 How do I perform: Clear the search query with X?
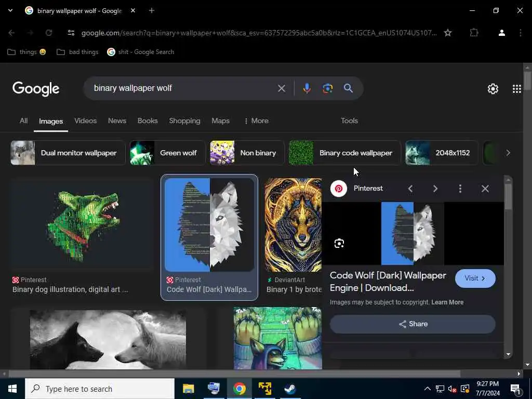pos(281,88)
